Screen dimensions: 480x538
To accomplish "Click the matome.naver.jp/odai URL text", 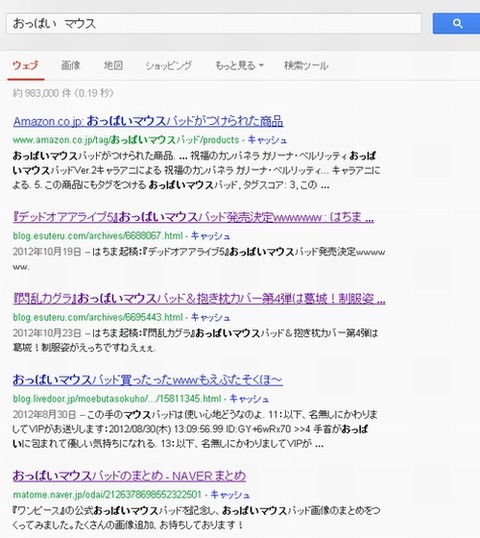I will (x=107, y=495).
